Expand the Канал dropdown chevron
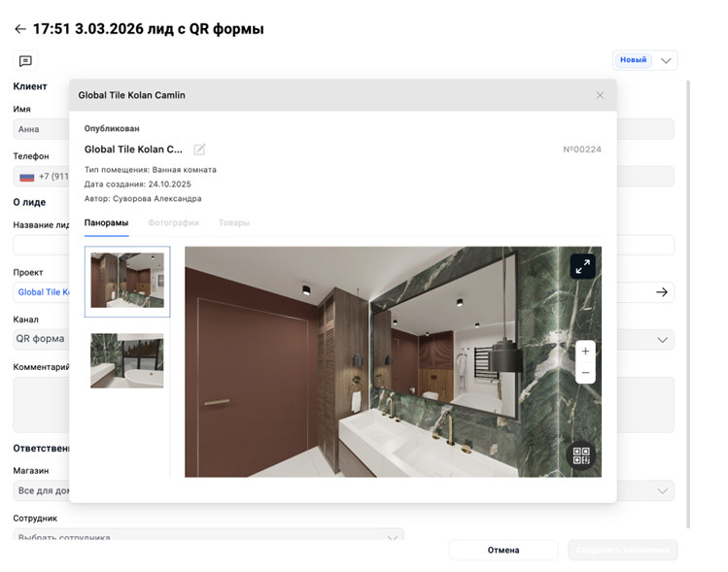Viewport: 728px width, 572px height. coord(663,340)
